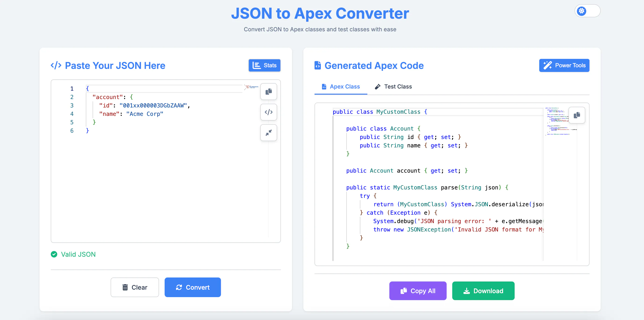This screenshot has width=644, height=320.
Task: Click the "account" key in JSON
Action: pos(108,97)
